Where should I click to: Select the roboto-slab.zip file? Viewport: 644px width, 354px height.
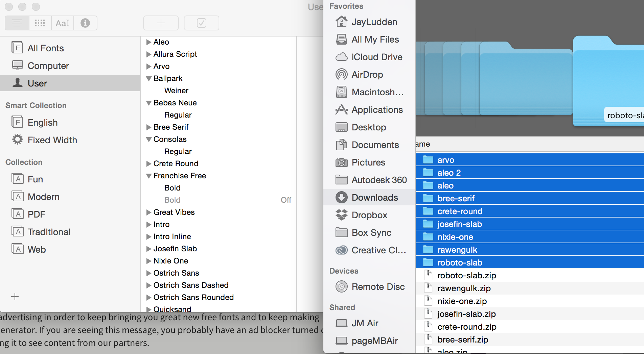pos(530,275)
